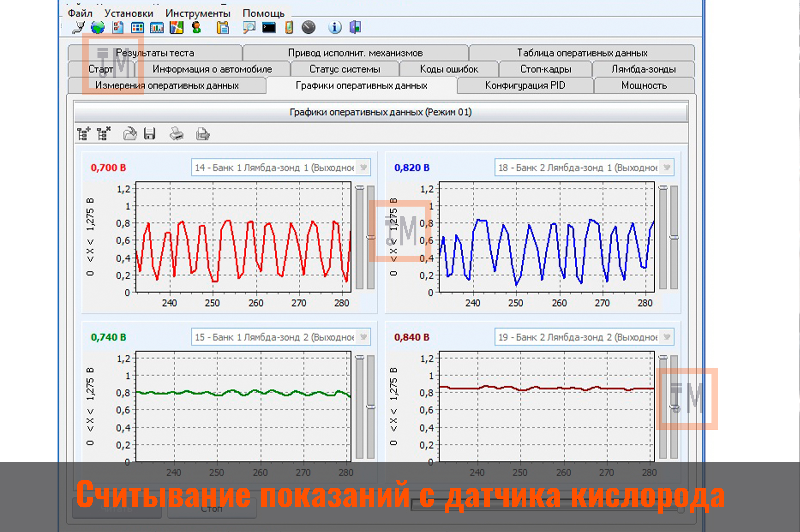Image resolution: width=800 pixels, height=532 pixels.
Task: Open the Мощность tab
Action: click(x=644, y=85)
